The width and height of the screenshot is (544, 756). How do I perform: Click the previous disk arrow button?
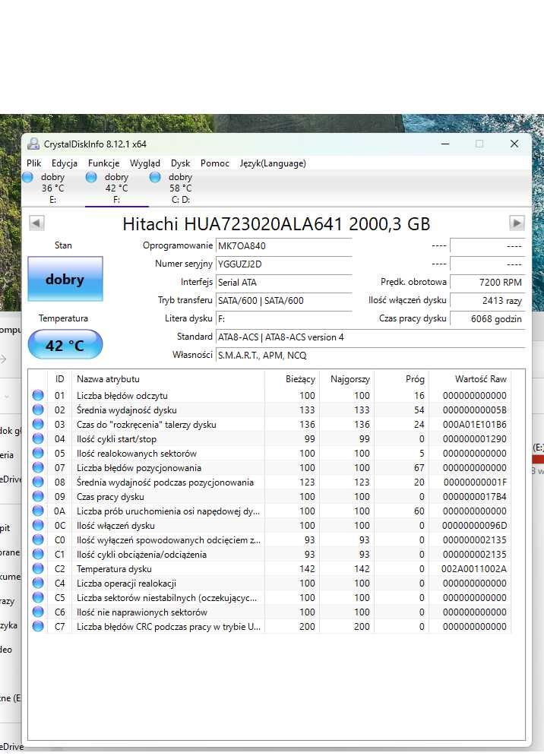(x=36, y=223)
